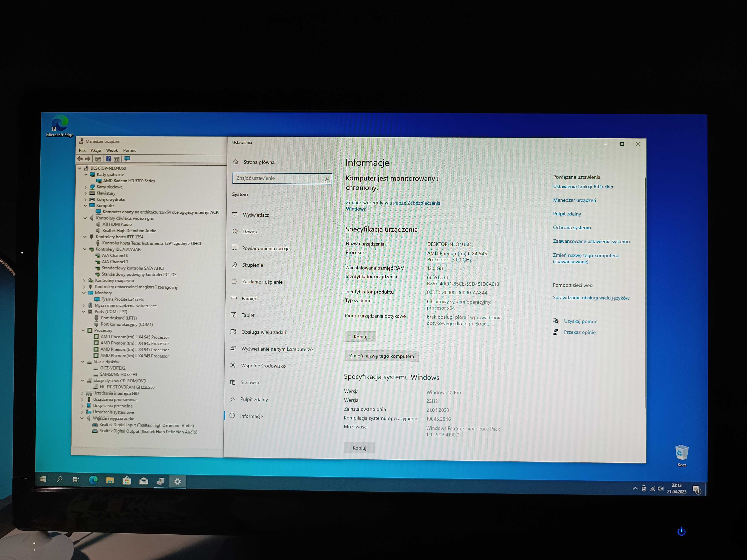Open Kosz recycle bin icon

pos(681,456)
